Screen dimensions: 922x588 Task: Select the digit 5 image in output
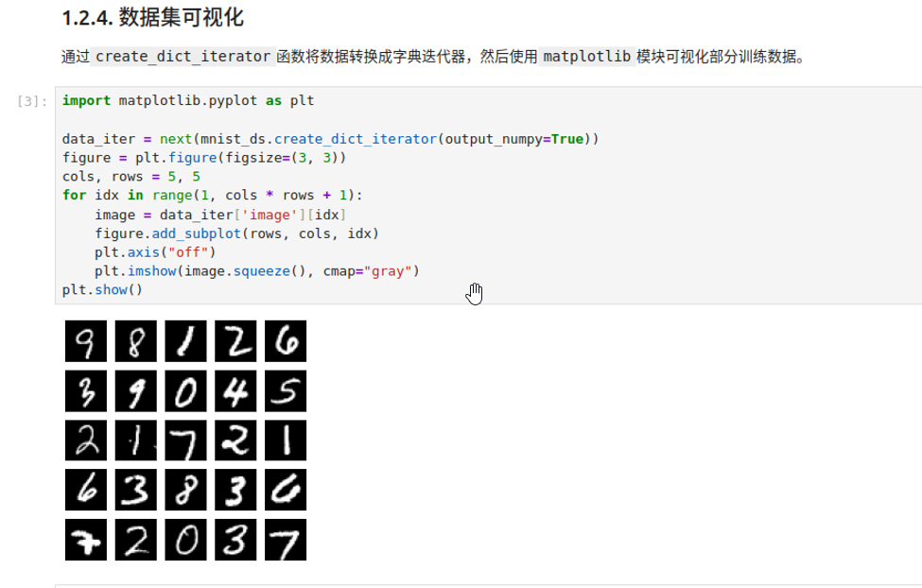coord(286,390)
